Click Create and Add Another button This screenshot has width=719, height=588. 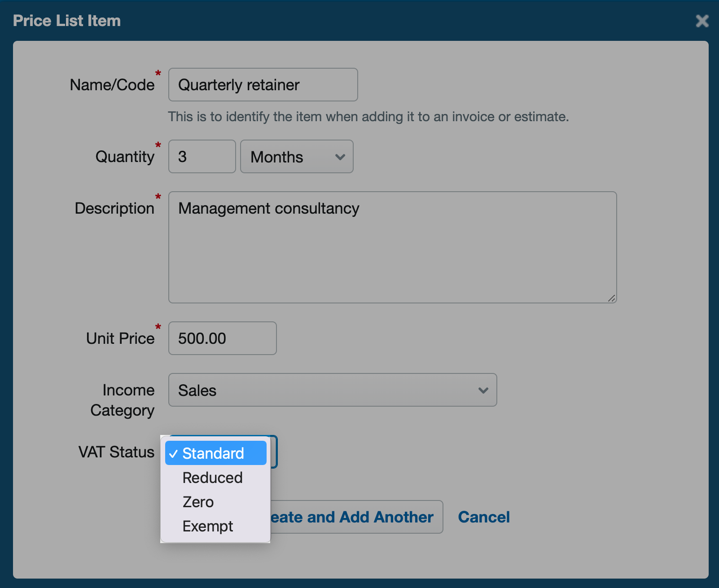pyautogui.click(x=356, y=517)
